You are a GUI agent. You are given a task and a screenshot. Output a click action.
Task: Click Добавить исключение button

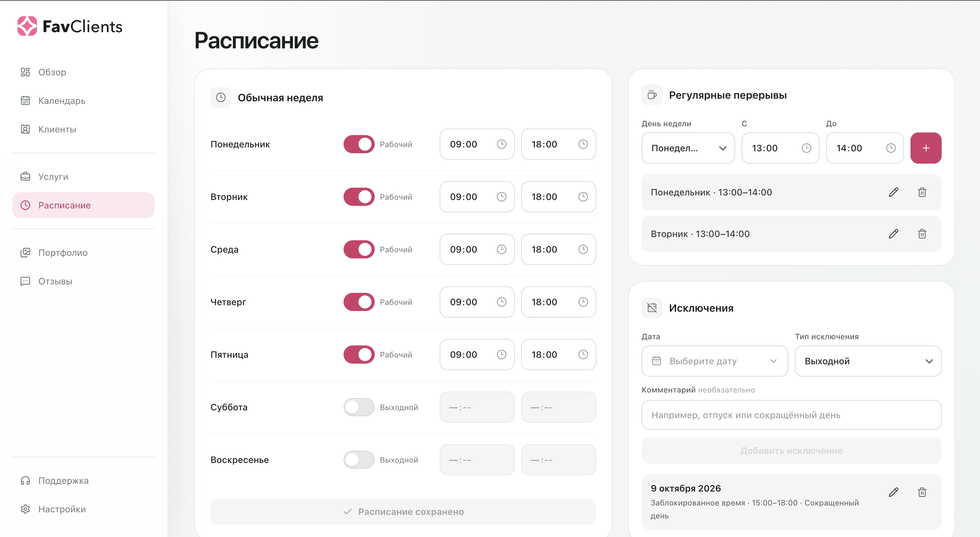[791, 451]
